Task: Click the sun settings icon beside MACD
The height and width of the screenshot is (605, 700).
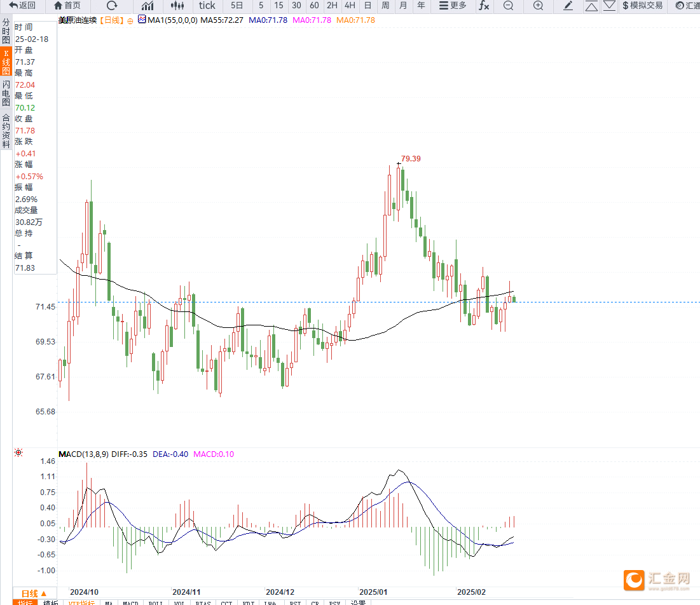Action: click(x=18, y=452)
